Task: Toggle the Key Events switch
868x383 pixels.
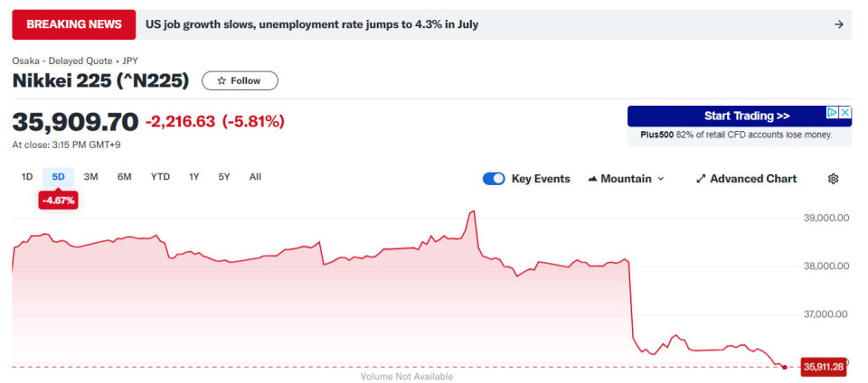Action: (x=494, y=179)
